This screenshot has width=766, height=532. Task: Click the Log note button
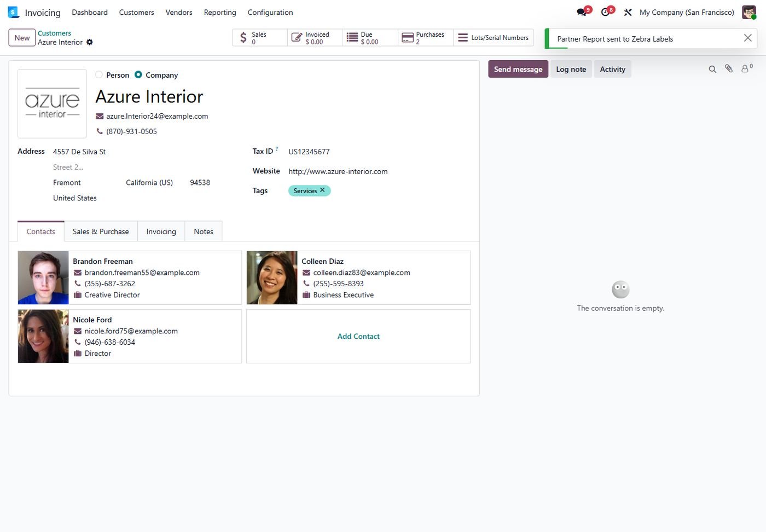(571, 69)
